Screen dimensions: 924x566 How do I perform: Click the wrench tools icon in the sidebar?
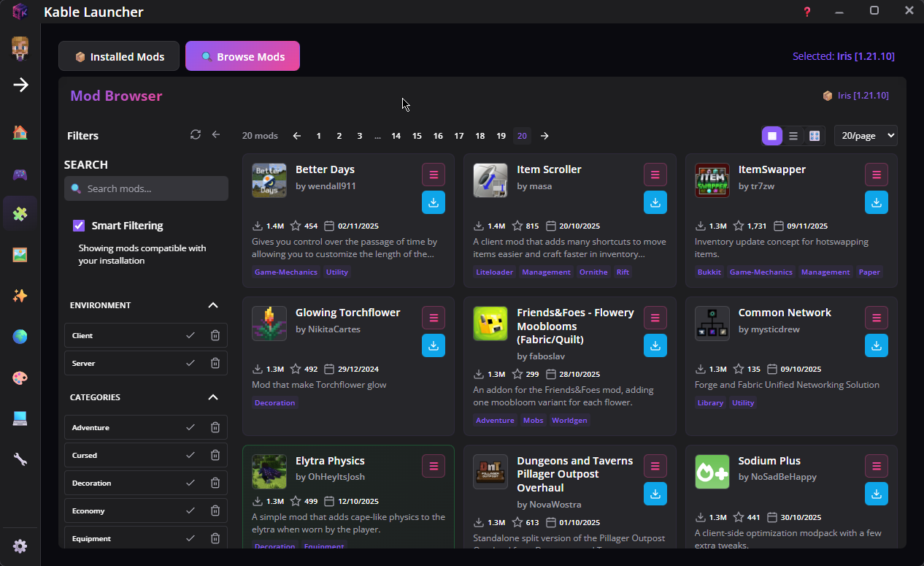click(20, 459)
